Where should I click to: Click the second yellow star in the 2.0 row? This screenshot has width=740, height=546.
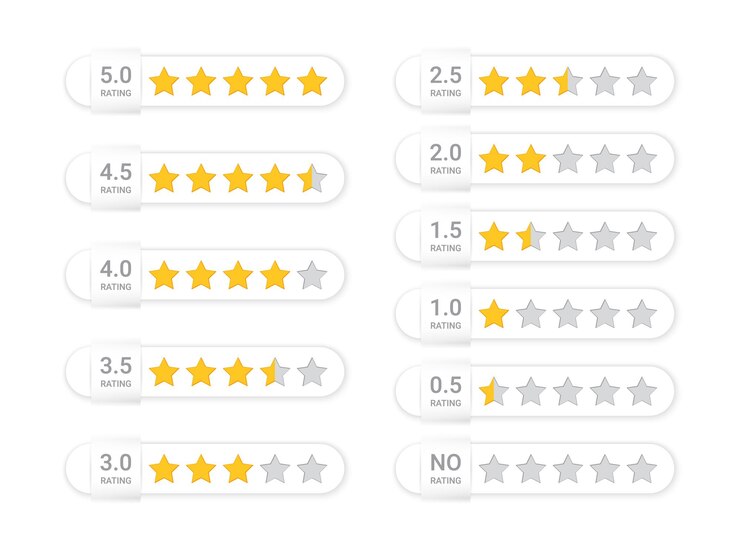point(530,159)
